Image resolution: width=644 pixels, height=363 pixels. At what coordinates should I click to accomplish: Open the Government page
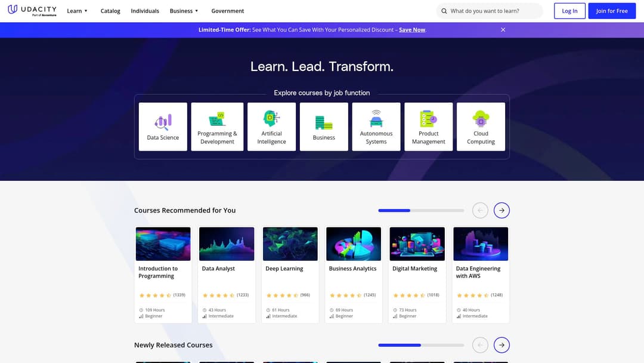(228, 11)
